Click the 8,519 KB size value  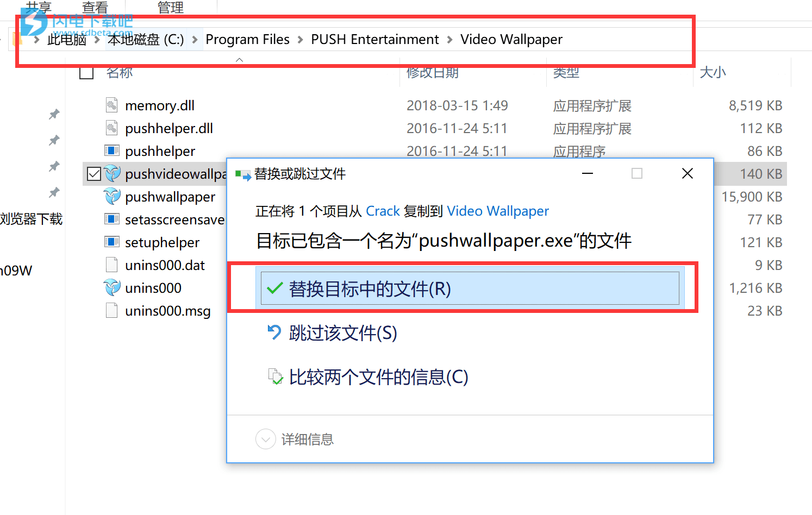click(755, 105)
